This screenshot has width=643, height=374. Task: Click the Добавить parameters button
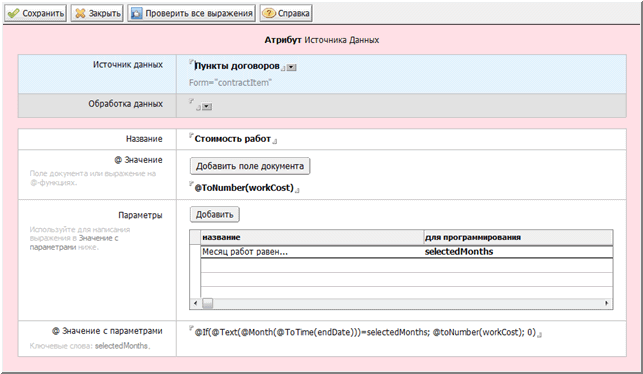[x=214, y=214]
